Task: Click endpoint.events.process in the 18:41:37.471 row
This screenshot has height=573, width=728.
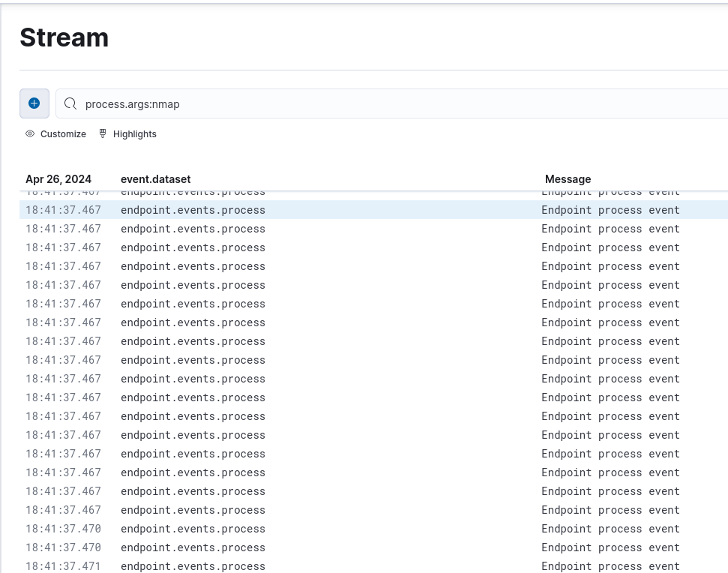Action: [193, 566]
